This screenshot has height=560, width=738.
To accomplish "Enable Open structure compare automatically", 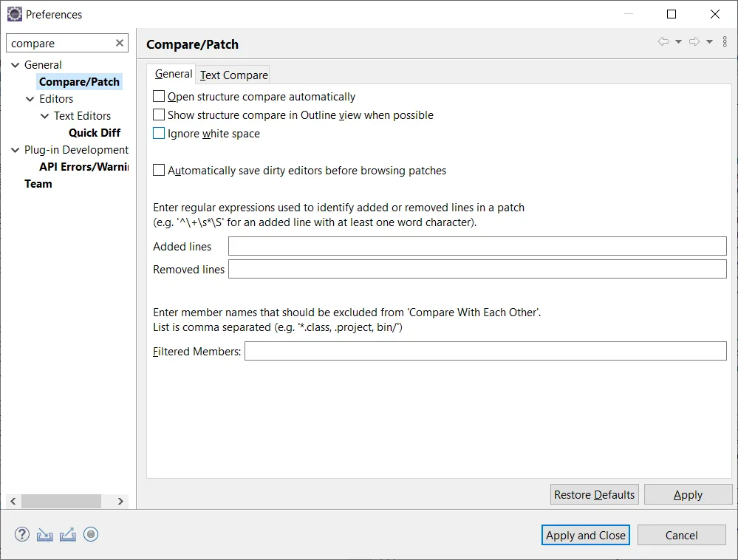I will tap(159, 97).
